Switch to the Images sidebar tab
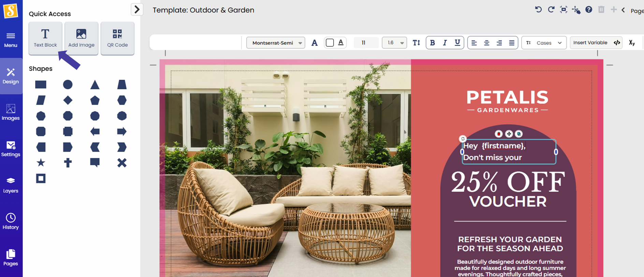644x277 pixels. point(11,112)
